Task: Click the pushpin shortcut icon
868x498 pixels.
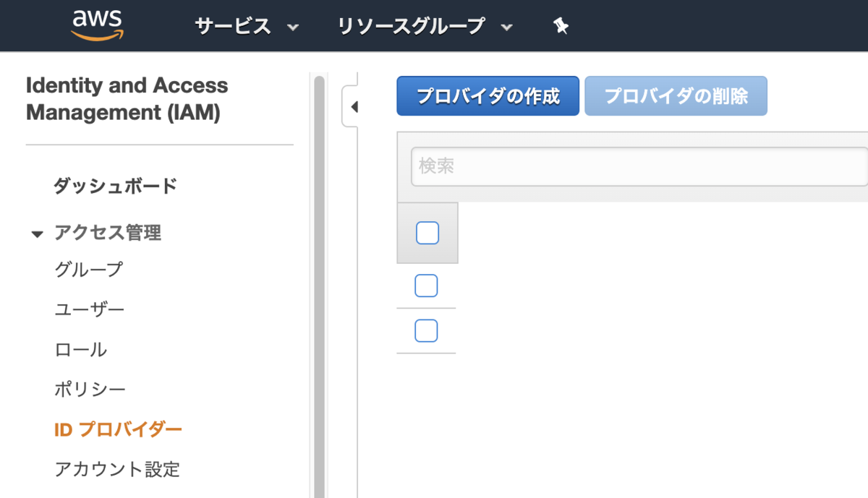Action: click(x=561, y=27)
